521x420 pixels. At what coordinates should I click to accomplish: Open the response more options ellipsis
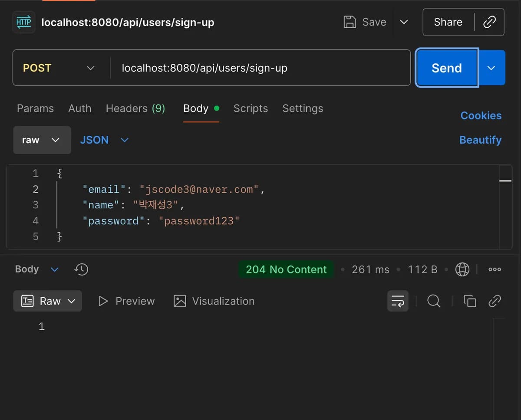point(495,269)
